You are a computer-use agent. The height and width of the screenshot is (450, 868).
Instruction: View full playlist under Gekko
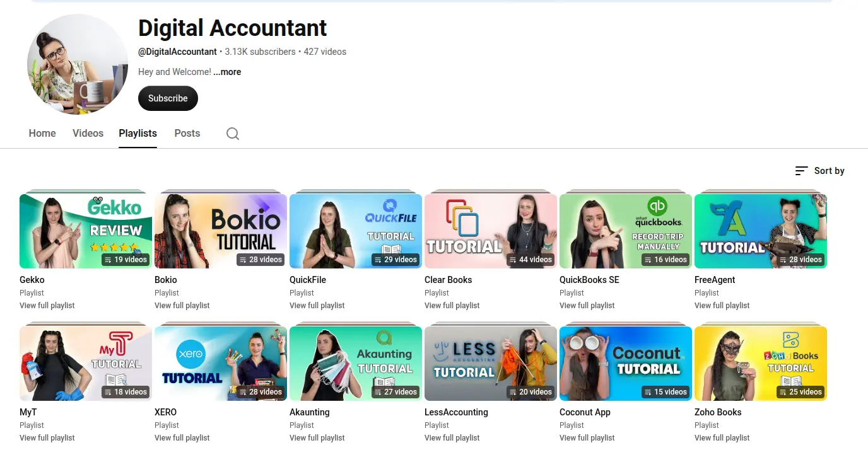click(x=47, y=306)
